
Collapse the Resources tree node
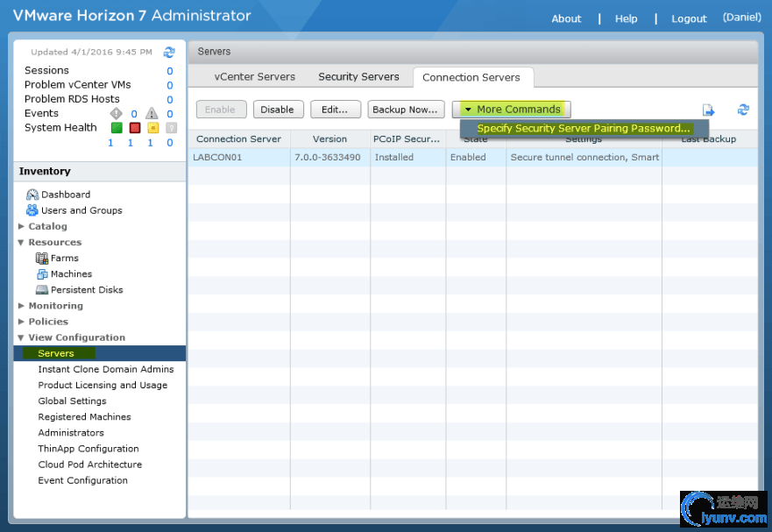pos(21,243)
